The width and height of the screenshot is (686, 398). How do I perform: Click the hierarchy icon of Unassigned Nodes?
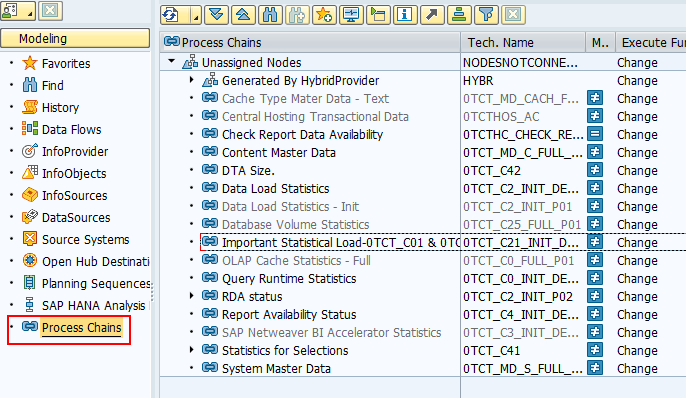[x=190, y=62]
